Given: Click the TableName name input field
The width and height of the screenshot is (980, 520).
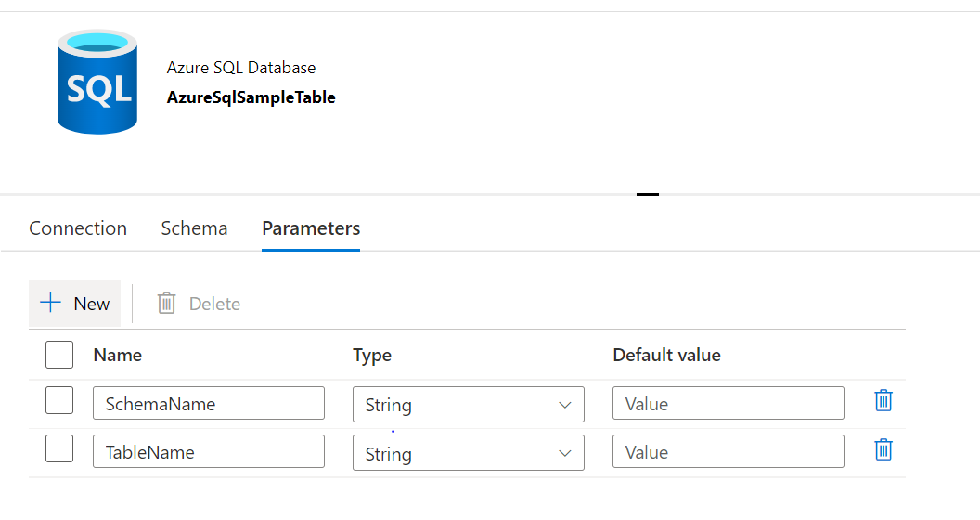Looking at the screenshot, I should 208,452.
